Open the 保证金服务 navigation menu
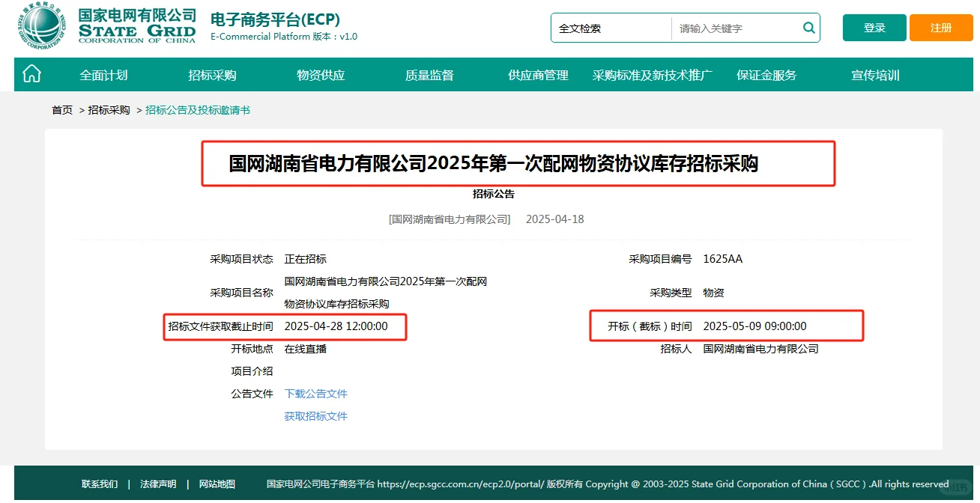Screen dimensions: 980x503 pyautogui.click(x=765, y=74)
